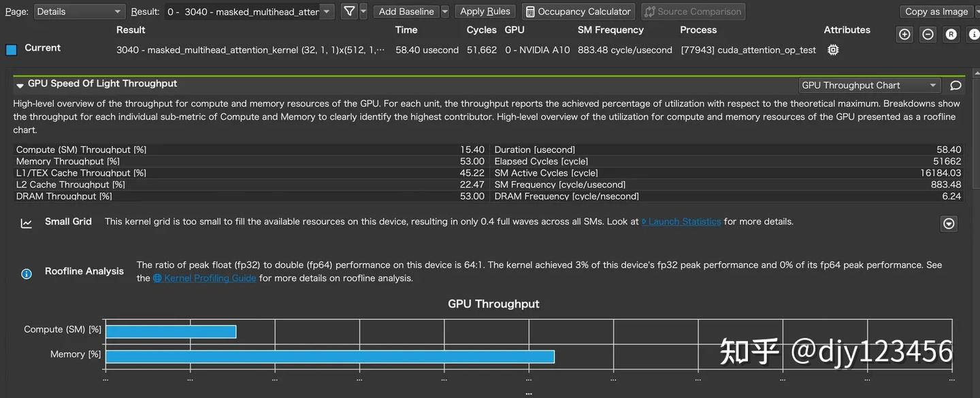Click the collapse-all sections minus icon
980x398 pixels.
pyautogui.click(x=928, y=35)
